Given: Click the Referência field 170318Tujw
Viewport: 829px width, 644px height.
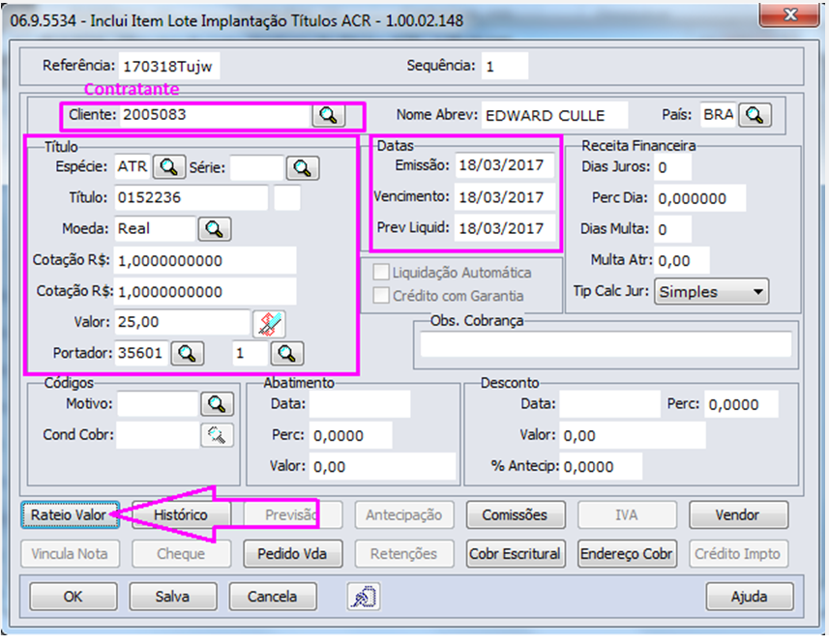Looking at the screenshot, I should (x=169, y=66).
